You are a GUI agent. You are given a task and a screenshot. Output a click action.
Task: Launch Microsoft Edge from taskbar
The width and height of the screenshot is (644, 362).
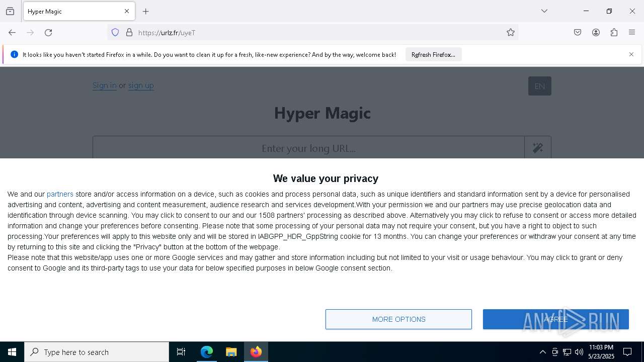[207, 352]
